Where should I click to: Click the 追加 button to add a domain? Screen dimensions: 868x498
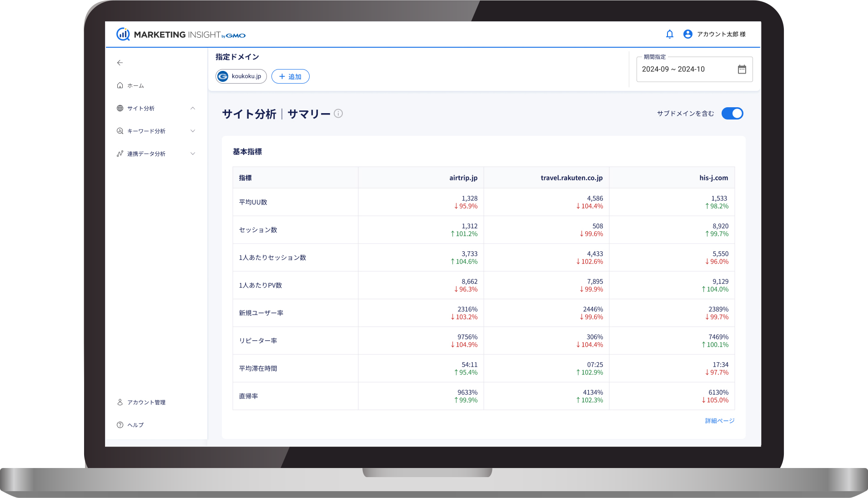(290, 76)
